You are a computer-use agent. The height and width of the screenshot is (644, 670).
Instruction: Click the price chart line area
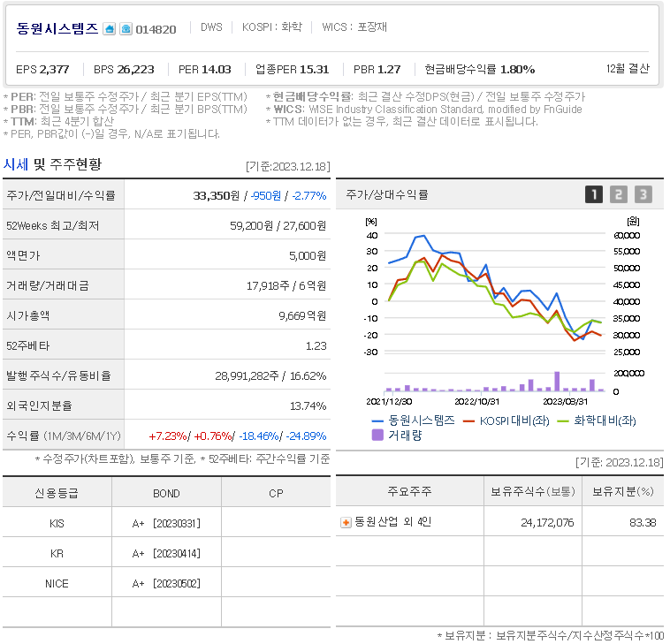[495, 295]
